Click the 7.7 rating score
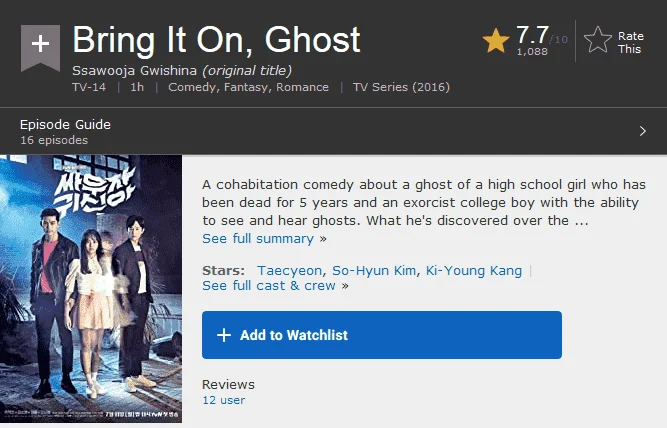Screen dimensions: 667x428 [x=532, y=34]
